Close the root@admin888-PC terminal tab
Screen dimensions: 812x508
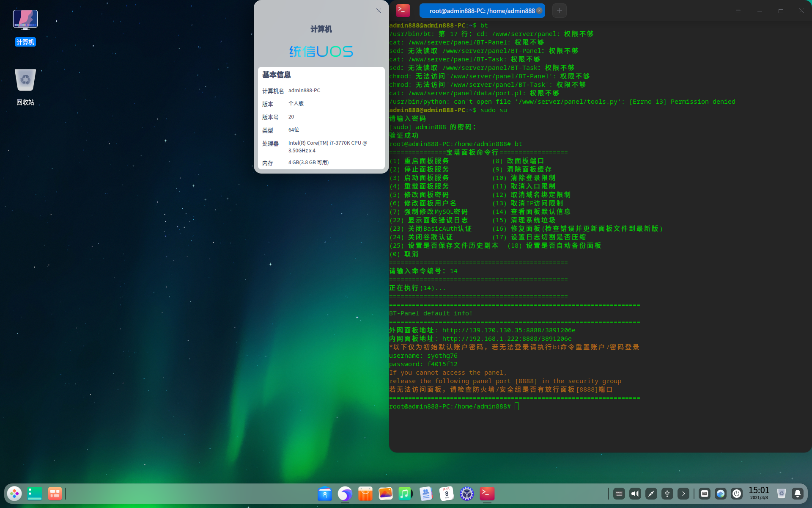tap(539, 11)
